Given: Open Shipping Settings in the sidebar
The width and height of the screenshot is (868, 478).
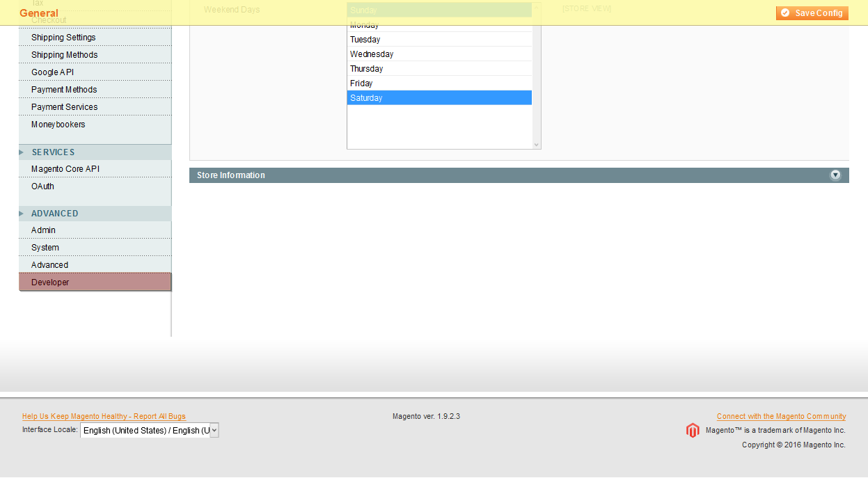Looking at the screenshot, I should pos(95,38).
